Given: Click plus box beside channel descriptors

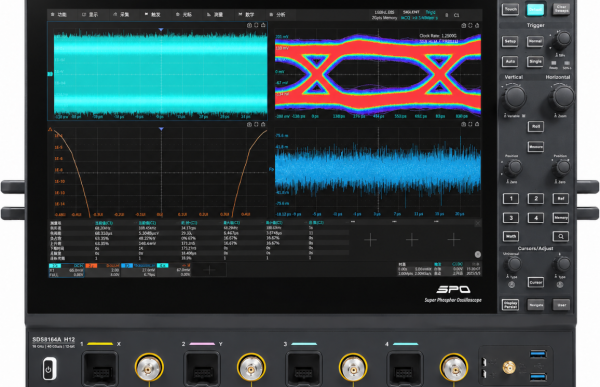Looking at the screenshot, I should (209, 270).
